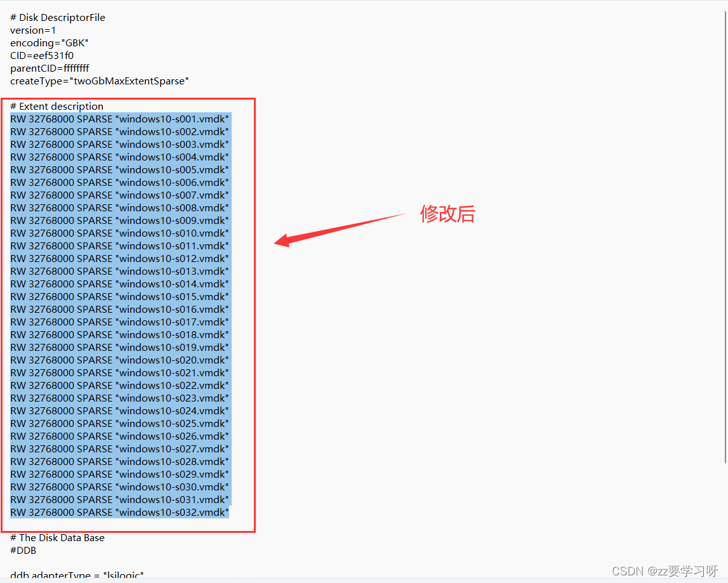Viewport: 728px width, 583px height.
Task: Click the windows10-s025.vmdk line
Action: coord(120,423)
